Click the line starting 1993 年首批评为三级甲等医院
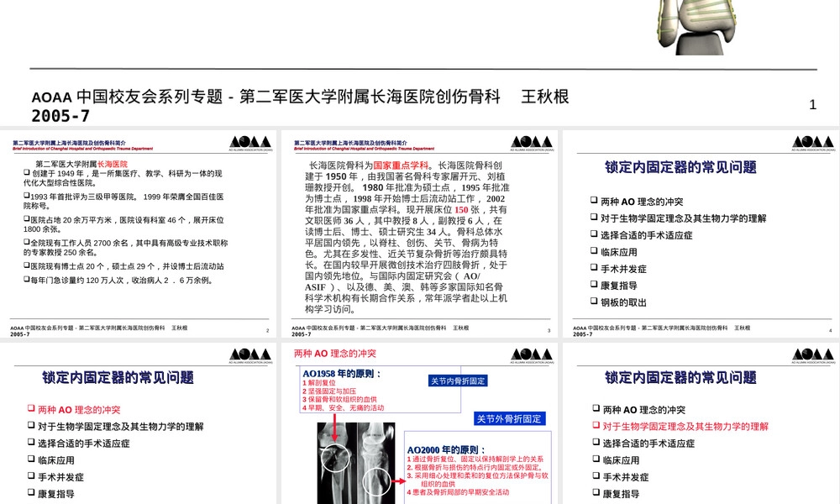The height and width of the screenshot is (504, 840). coord(123,201)
